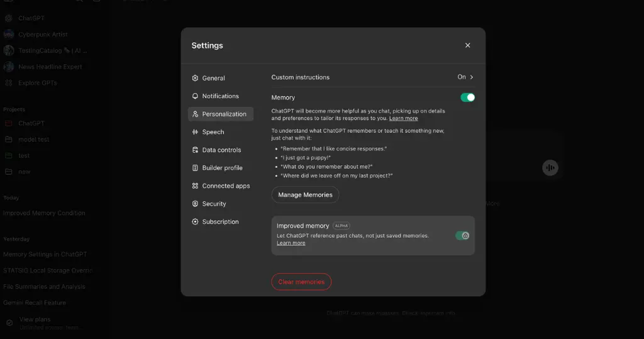Image resolution: width=644 pixels, height=339 pixels.
Task: Open the Notifications settings tab
Action: (221, 96)
